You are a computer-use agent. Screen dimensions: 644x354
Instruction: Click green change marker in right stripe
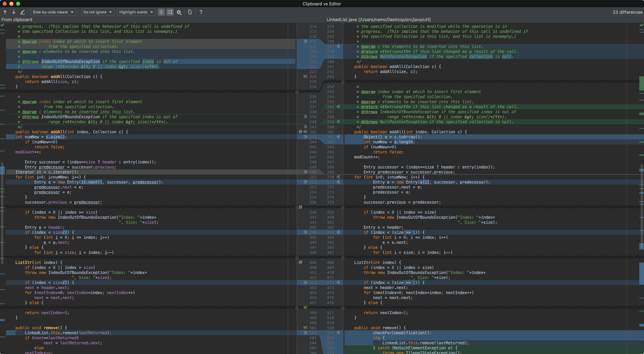[641, 83]
